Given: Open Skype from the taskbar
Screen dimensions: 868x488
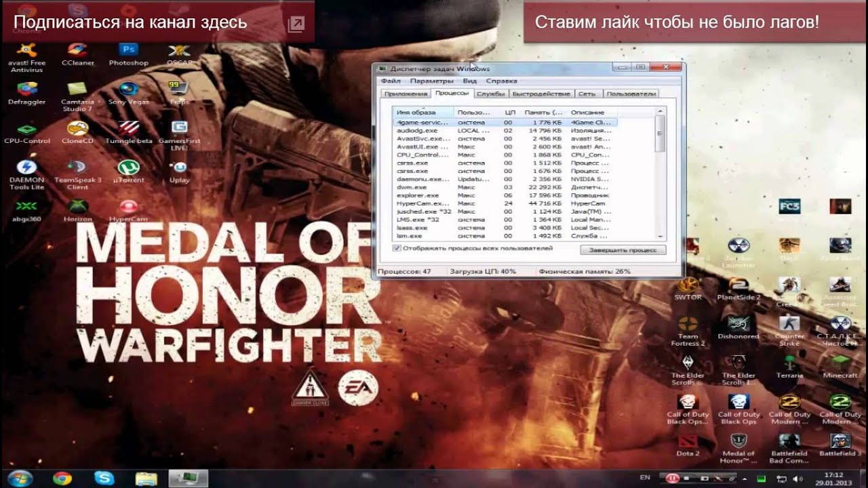Looking at the screenshot, I should (x=104, y=478).
